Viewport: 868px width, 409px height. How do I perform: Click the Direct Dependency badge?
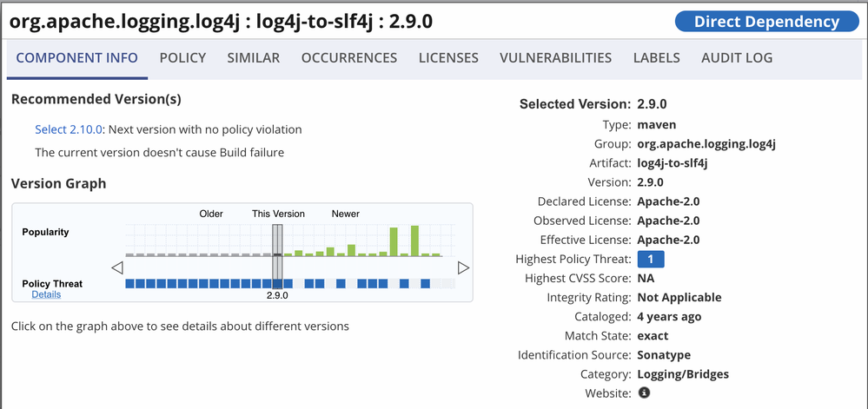click(x=766, y=22)
